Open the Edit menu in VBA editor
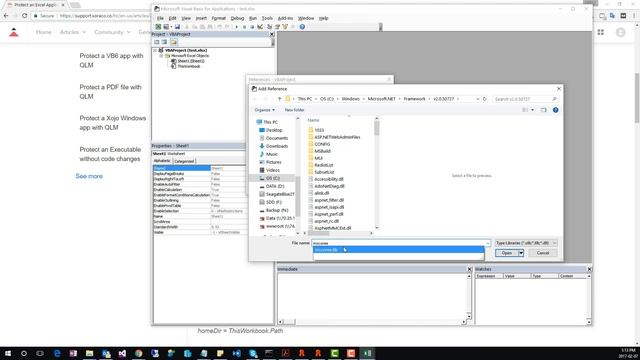 [x=173, y=18]
